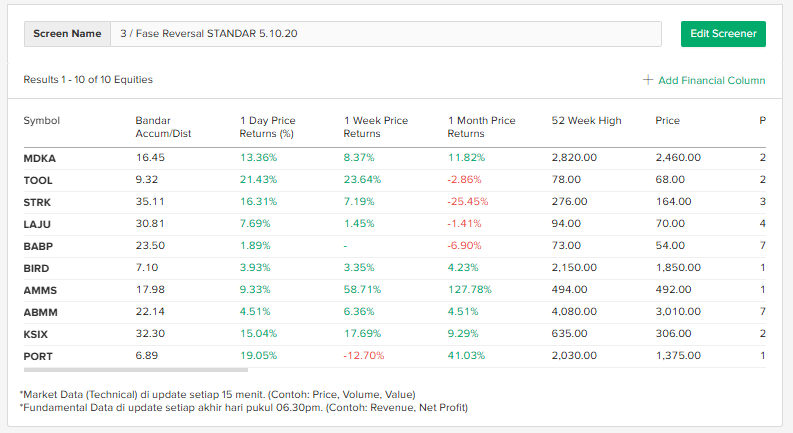Open the TOOL stock symbol
The width and height of the screenshot is (793, 433).
coord(38,180)
